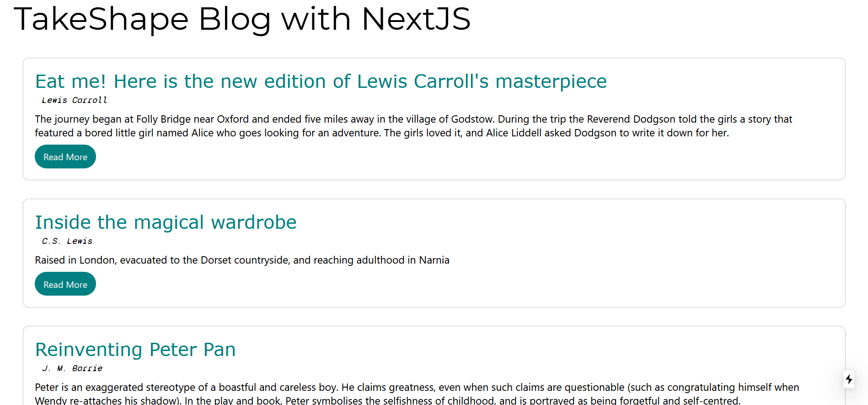This screenshot has height=405, width=868.
Task: Click Read More under the Lewis Carroll post
Action: [65, 157]
